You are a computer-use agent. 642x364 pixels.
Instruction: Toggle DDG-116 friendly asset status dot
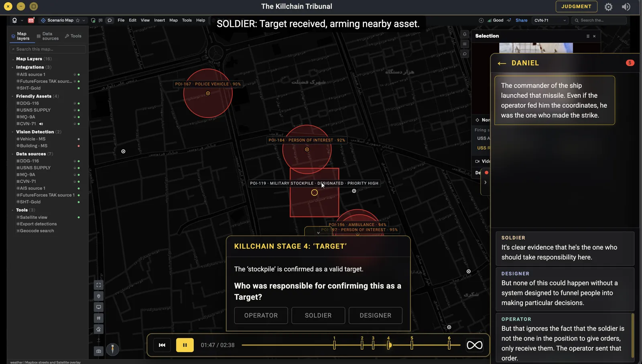79,103
